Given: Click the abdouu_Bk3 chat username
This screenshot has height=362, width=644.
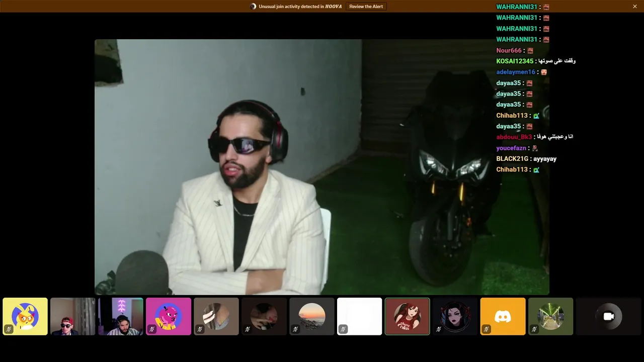Looking at the screenshot, I should (514, 137).
